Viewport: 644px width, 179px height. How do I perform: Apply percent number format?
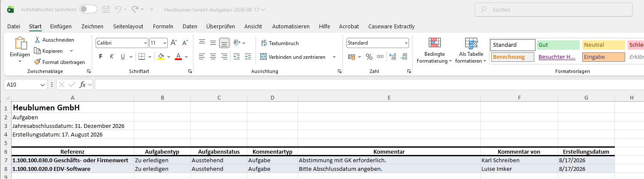(x=369, y=57)
